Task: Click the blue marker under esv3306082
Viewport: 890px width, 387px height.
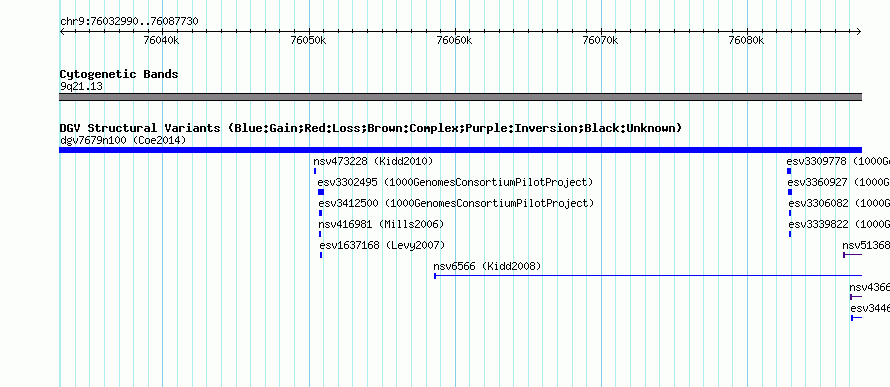Action: (790, 213)
